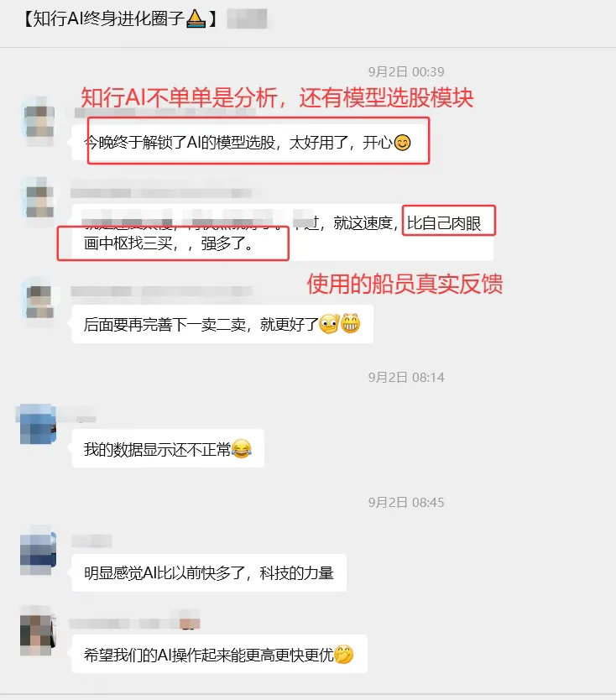Select the message 后面要再完善下一卖二卖
Image resolution: width=616 pixels, height=700 pixels.
click(x=222, y=324)
